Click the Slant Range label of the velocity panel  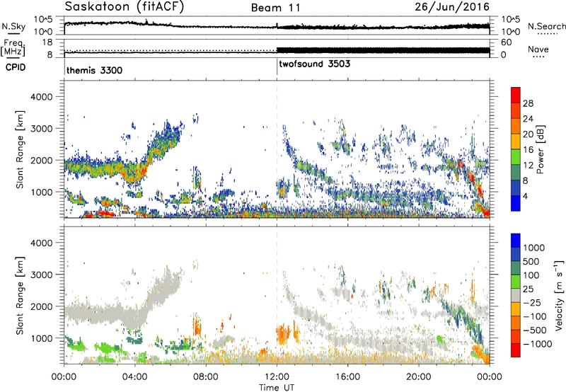point(20,296)
